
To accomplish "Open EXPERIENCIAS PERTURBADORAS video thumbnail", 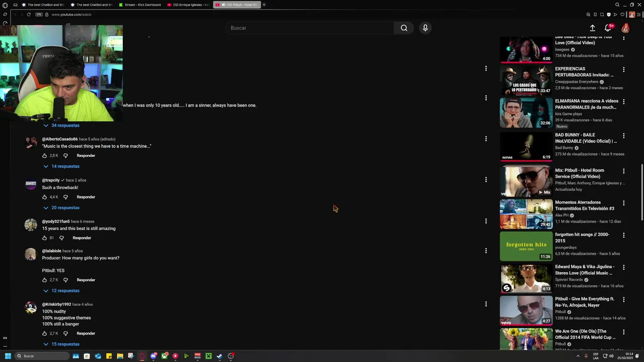I will 526,80.
